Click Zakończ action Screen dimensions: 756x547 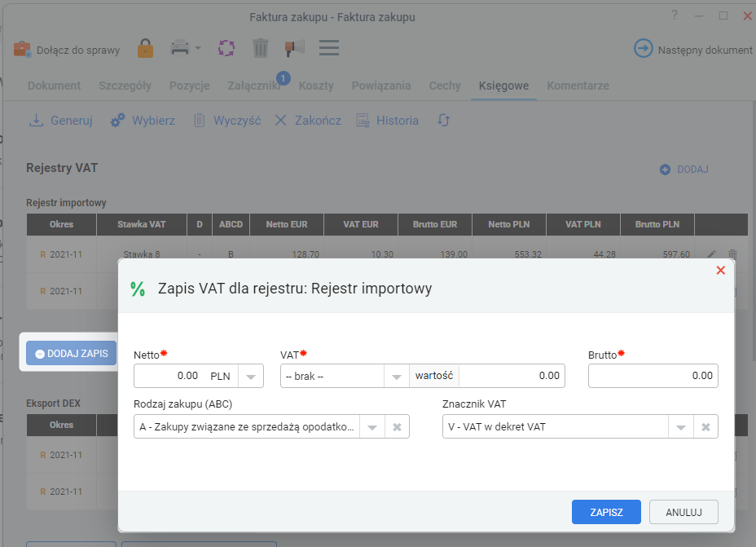308,121
